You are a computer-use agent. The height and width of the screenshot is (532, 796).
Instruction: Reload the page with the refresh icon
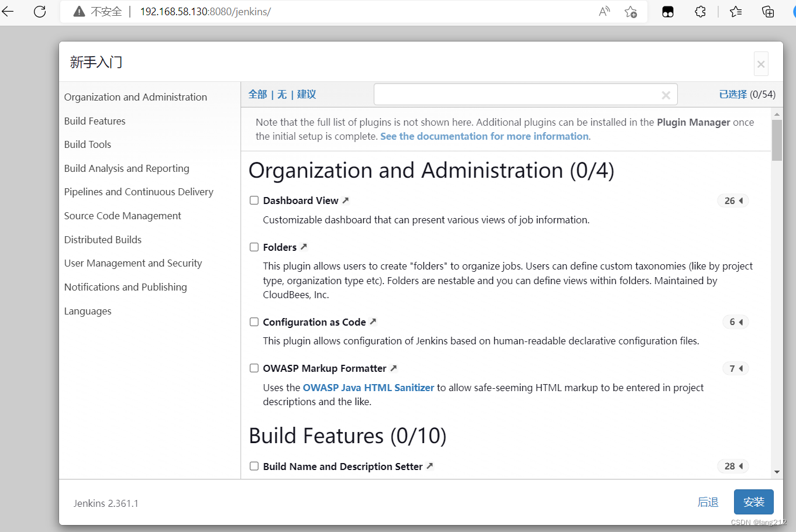pos(40,12)
